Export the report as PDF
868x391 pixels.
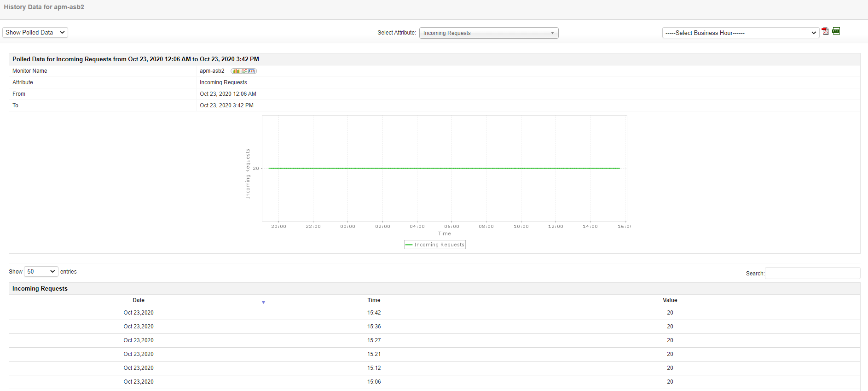click(825, 31)
